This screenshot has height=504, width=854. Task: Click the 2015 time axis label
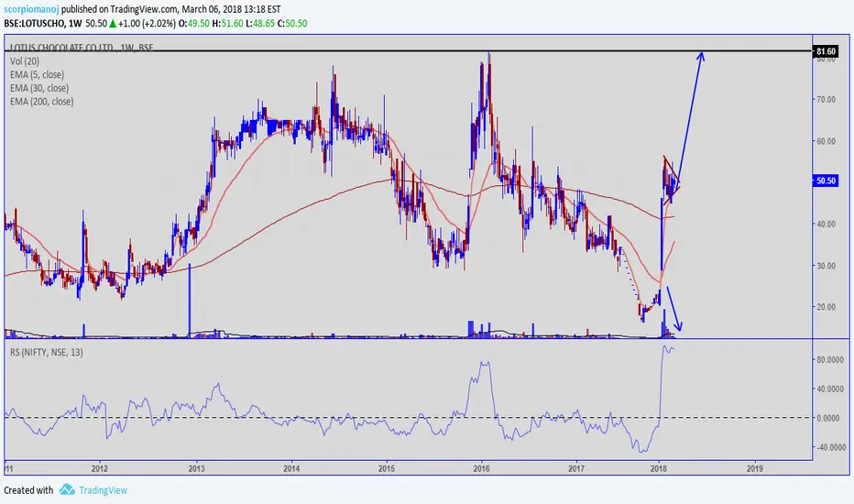pyautogui.click(x=386, y=468)
